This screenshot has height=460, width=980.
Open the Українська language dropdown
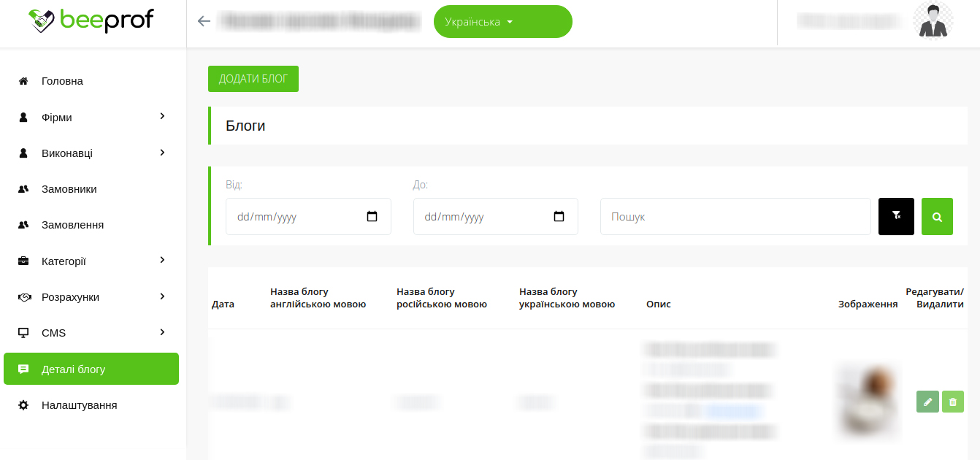click(502, 21)
